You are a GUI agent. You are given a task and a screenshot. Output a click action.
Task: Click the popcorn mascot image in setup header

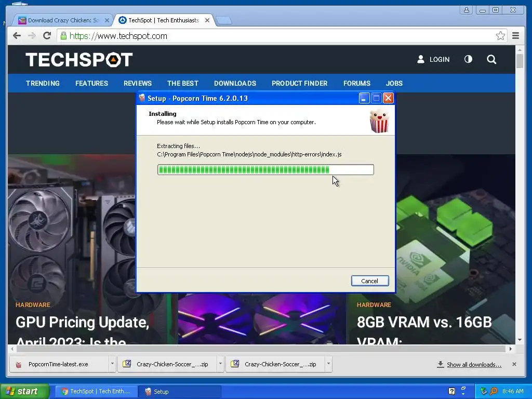tap(379, 121)
